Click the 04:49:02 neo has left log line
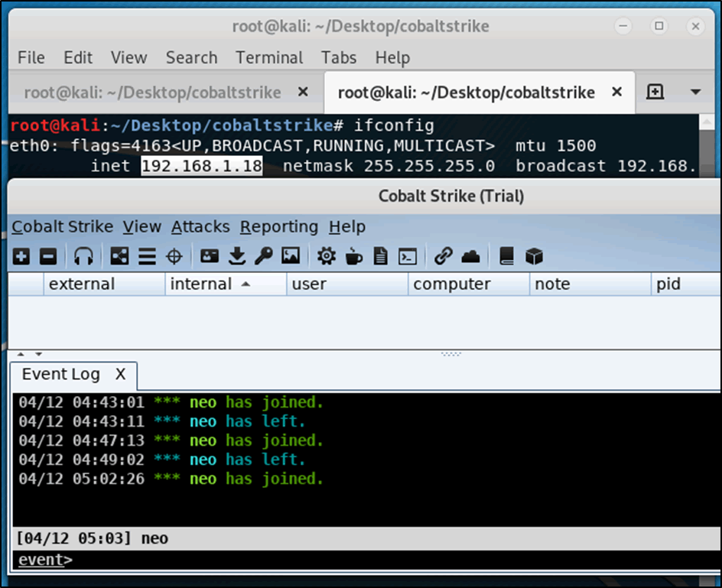The width and height of the screenshot is (722, 588). point(161,460)
